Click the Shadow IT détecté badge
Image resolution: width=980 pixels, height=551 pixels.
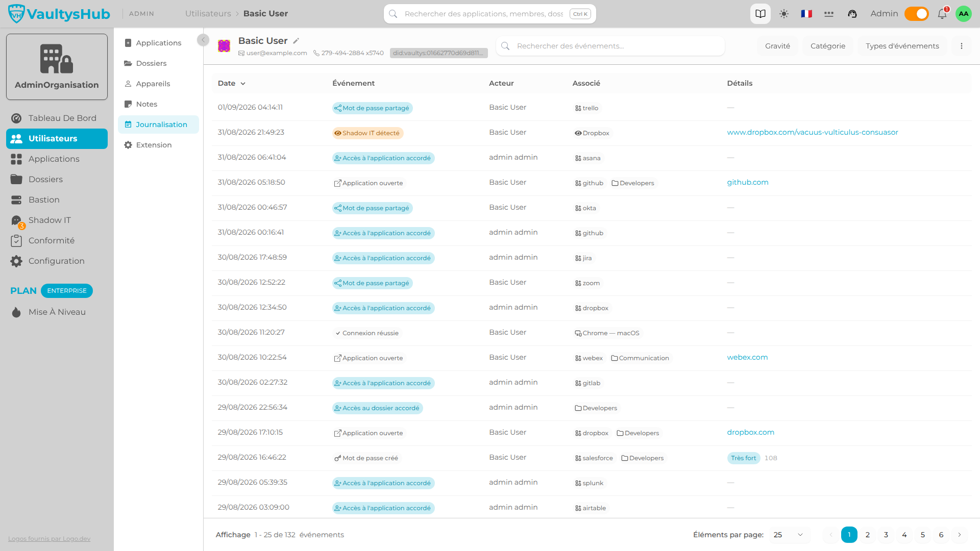[x=367, y=133]
